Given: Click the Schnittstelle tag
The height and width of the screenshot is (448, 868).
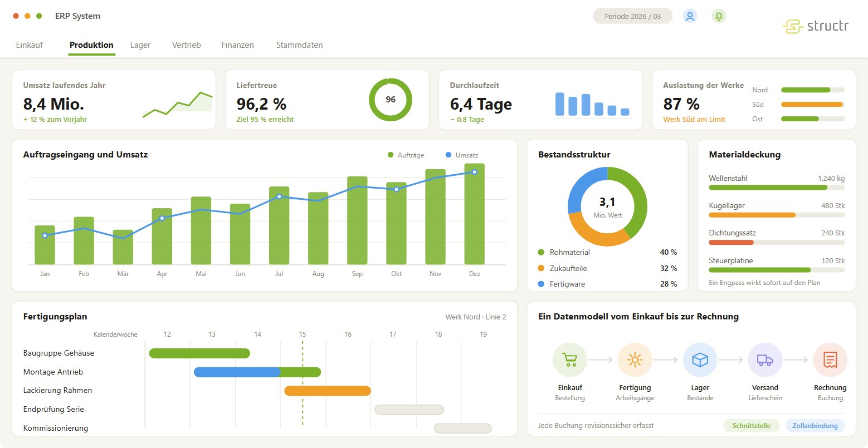Looking at the screenshot, I should (752, 426).
